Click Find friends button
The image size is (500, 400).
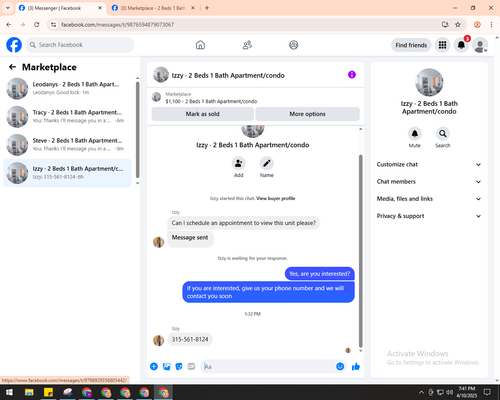click(x=411, y=45)
